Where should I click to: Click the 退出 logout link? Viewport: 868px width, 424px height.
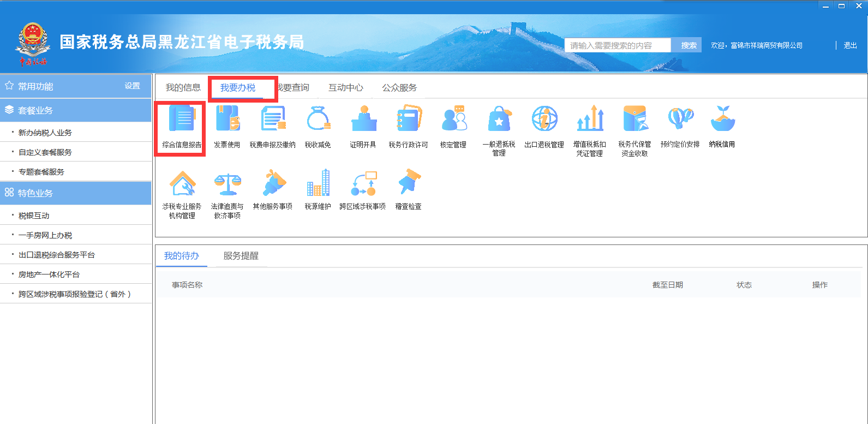click(x=850, y=45)
